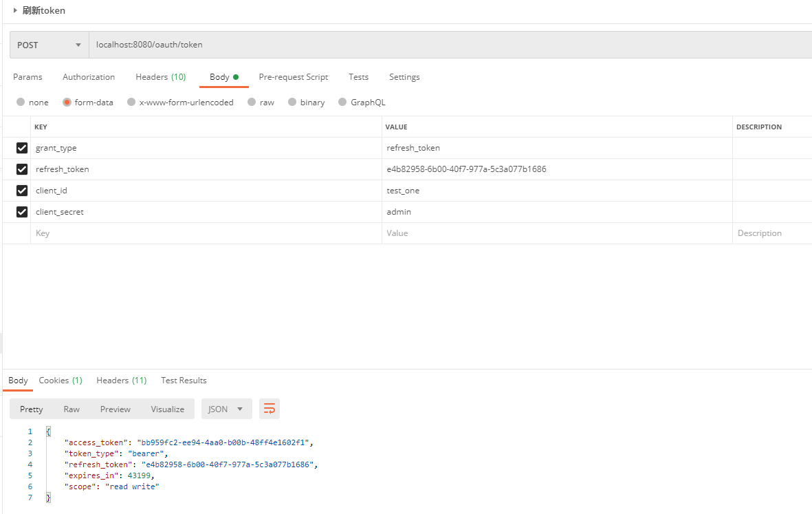
Task: Select the raw body type radio
Action: [x=252, y=103]
